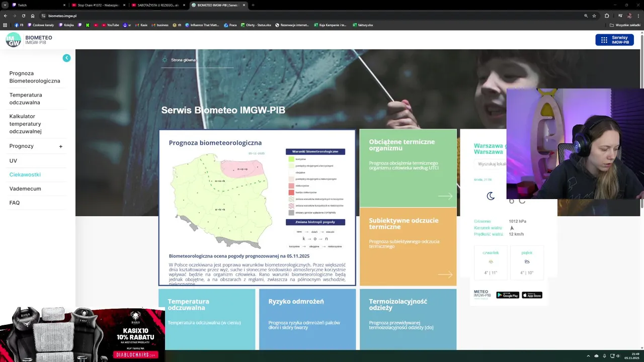The height and width of the screenshot is (362, 644).
Task: Open the Oferty - Status.xlsx bookmark
Action: [256, 25]
